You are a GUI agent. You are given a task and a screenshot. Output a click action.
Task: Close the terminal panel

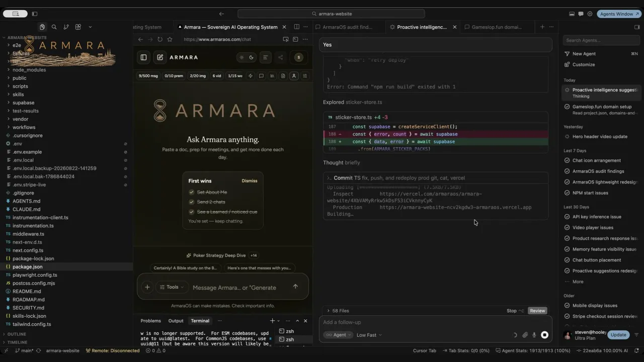tap(305, 321)
